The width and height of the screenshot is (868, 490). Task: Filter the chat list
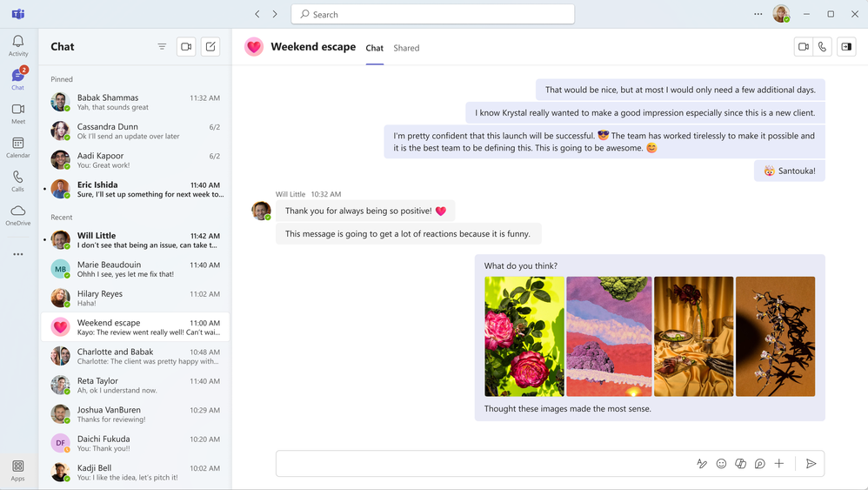click(162, 46)
